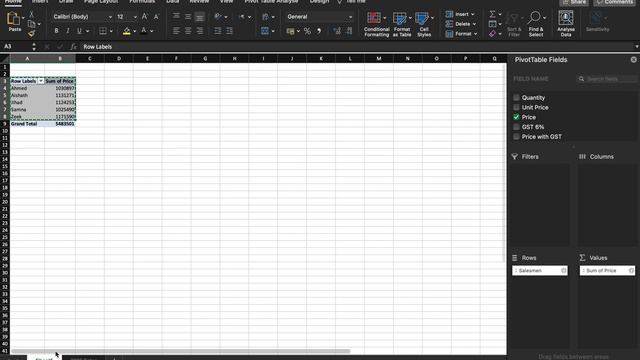Viewport: 640px width, 360px height.
Task: Click the decrease indent icon
Action: point(218,31)
